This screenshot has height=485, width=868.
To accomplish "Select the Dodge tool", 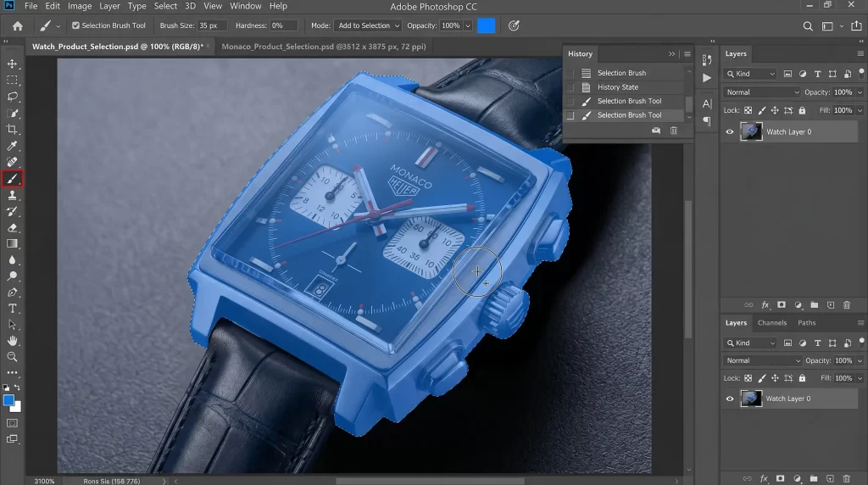I will (x=12, y=276).
